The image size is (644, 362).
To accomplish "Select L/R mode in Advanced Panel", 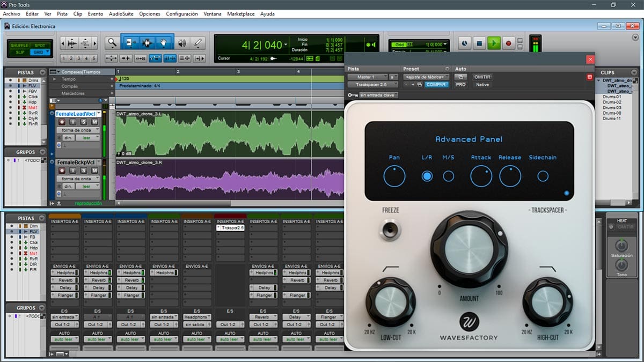I will click(x=427, y=176).
